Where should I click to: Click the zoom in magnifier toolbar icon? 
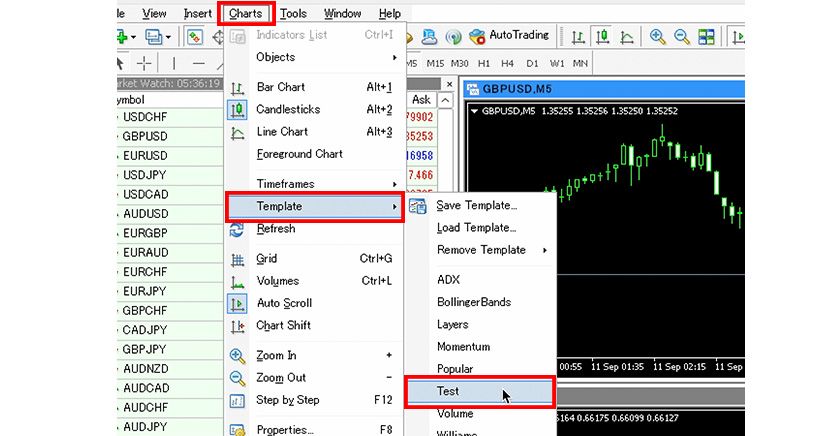tap(657, 36)
